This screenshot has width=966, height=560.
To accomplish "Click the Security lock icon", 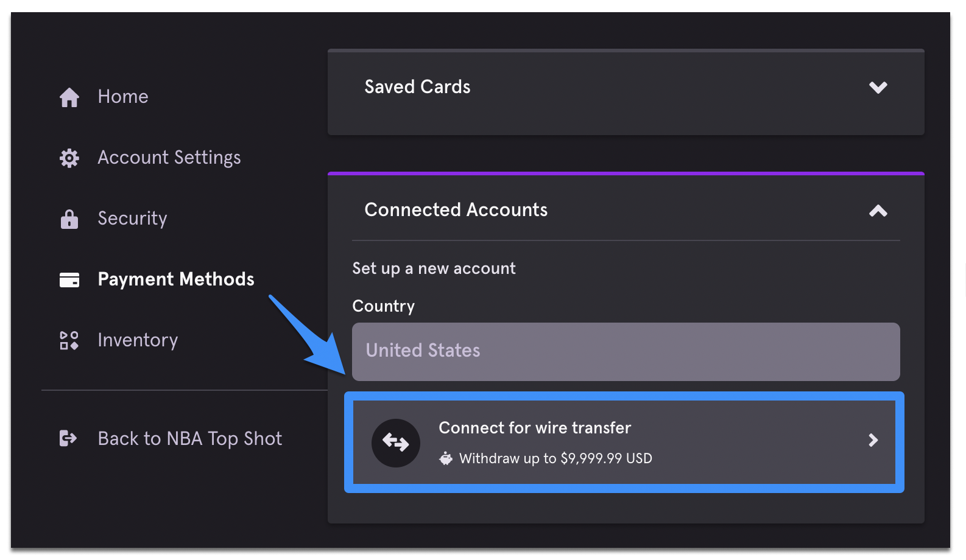I will 69,219.
